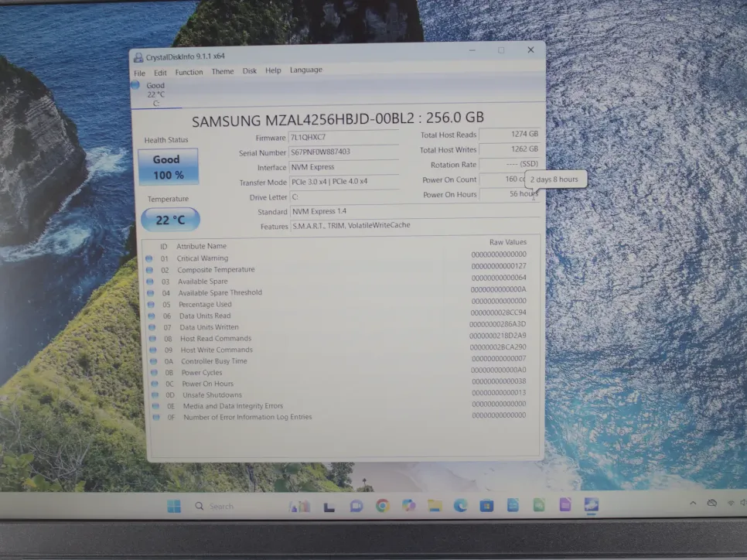This screenshot has height=560, width=747.
Task: Click the Unsafe Shutdowns row status circle
Action: point(155,395)
